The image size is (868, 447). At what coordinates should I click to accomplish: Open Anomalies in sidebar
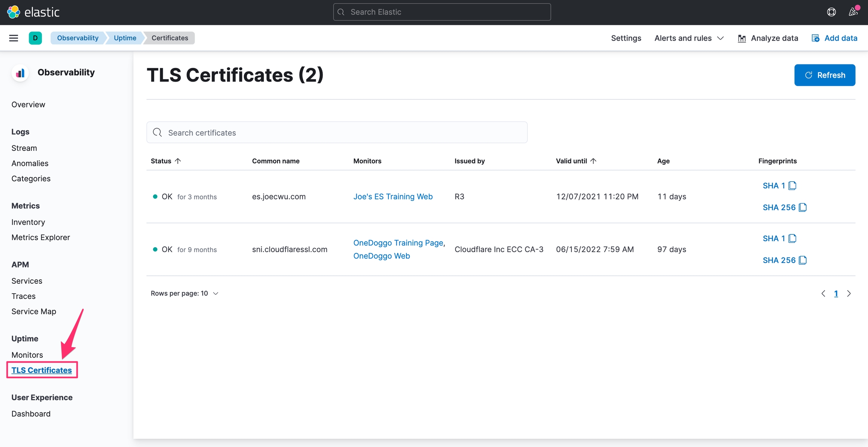tap(30, 163)
